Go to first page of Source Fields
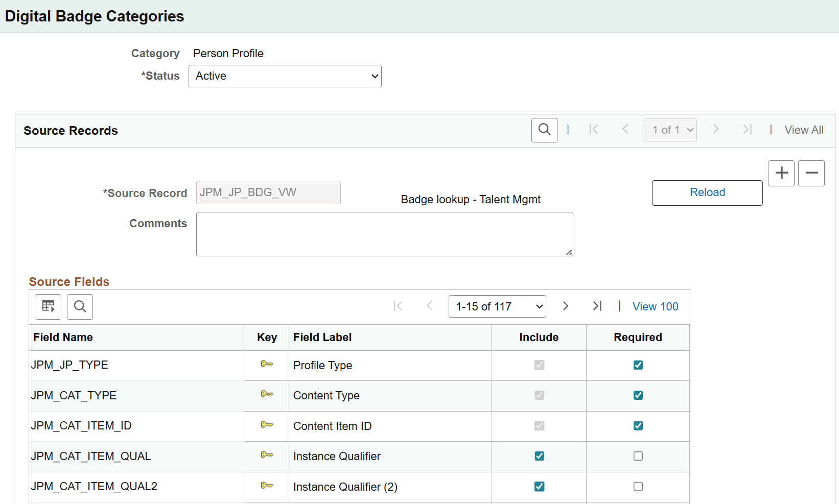The image size is (839, 504). [x=398, y=306]
